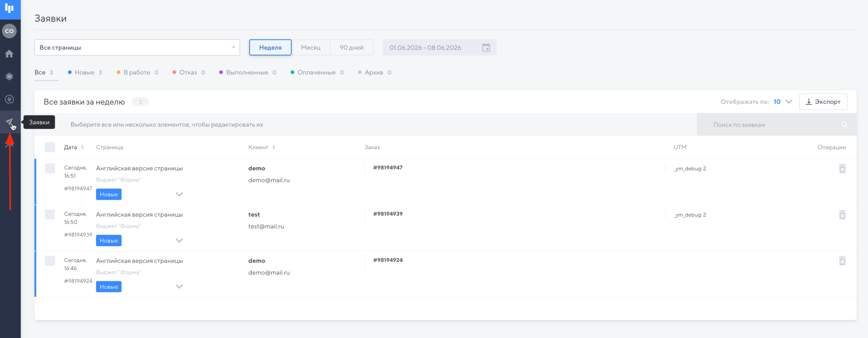Screen dimensions: 868x338
Task: Click bold order number #98194939 in Заказ column
Action: point(388,214)
